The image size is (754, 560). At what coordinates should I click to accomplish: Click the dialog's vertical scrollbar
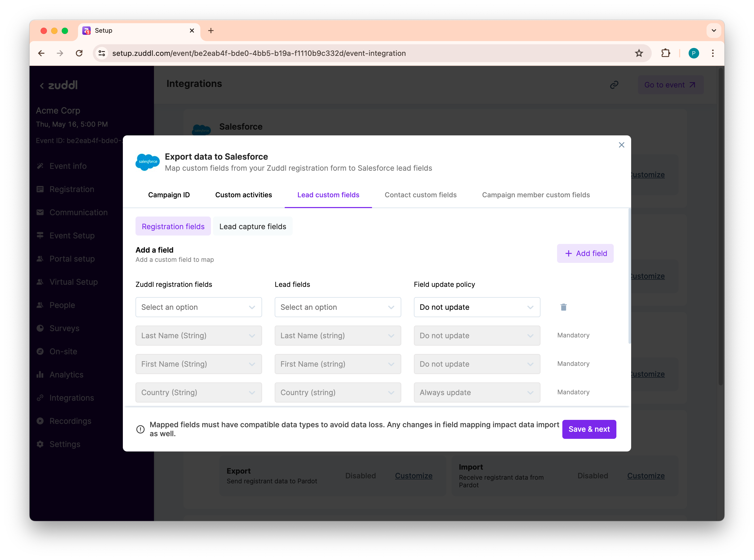tap(629, 276)
